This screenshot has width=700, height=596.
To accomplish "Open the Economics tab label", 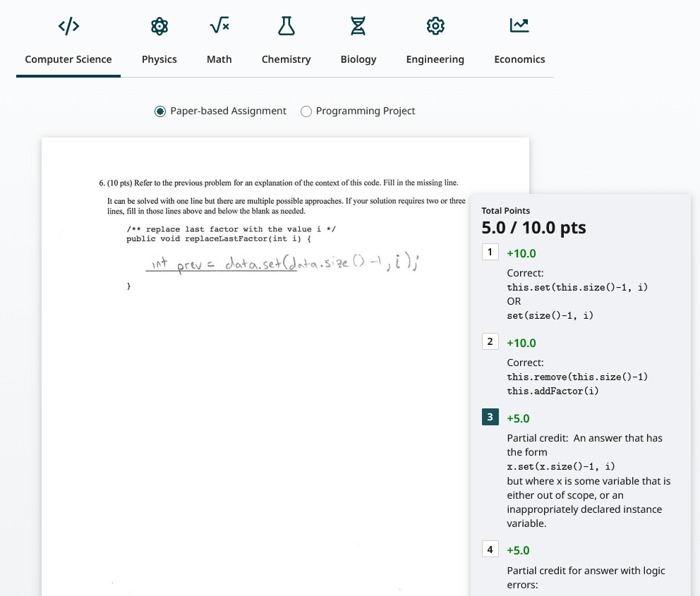I will coord(519,59).
